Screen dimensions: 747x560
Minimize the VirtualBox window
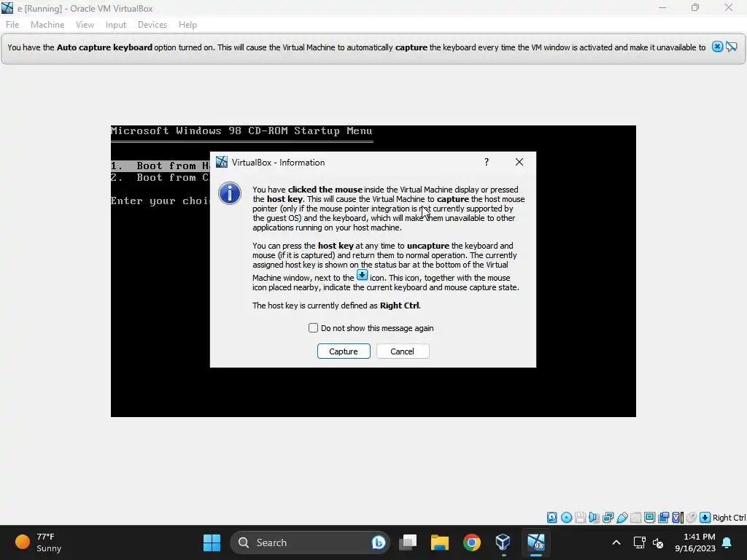(662, 8)
